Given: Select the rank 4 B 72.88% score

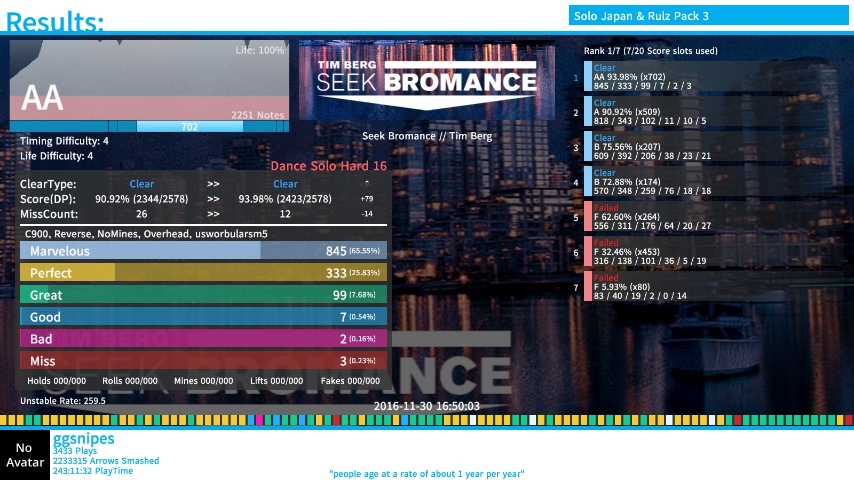Looking at the screenshot, I should [x=655, y=183].
